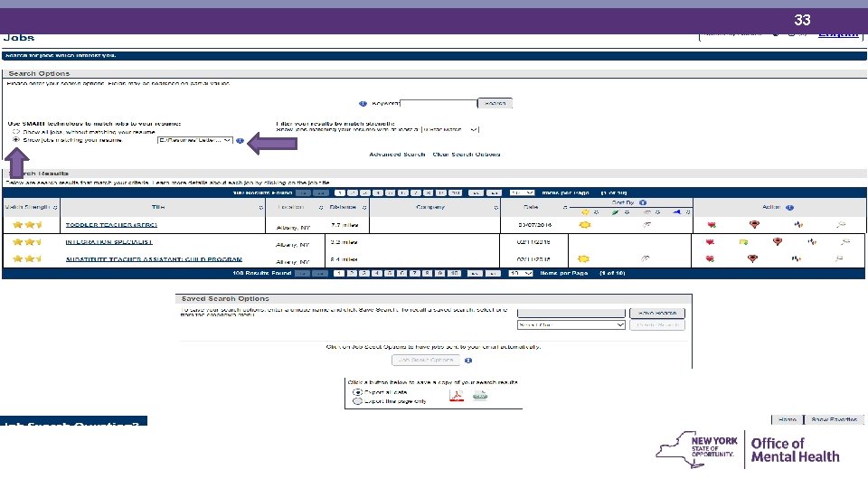Go to page 10 in bottom pagination
Image resolution: width=868 pixels, height=488 pixels.
pos(454,273)
